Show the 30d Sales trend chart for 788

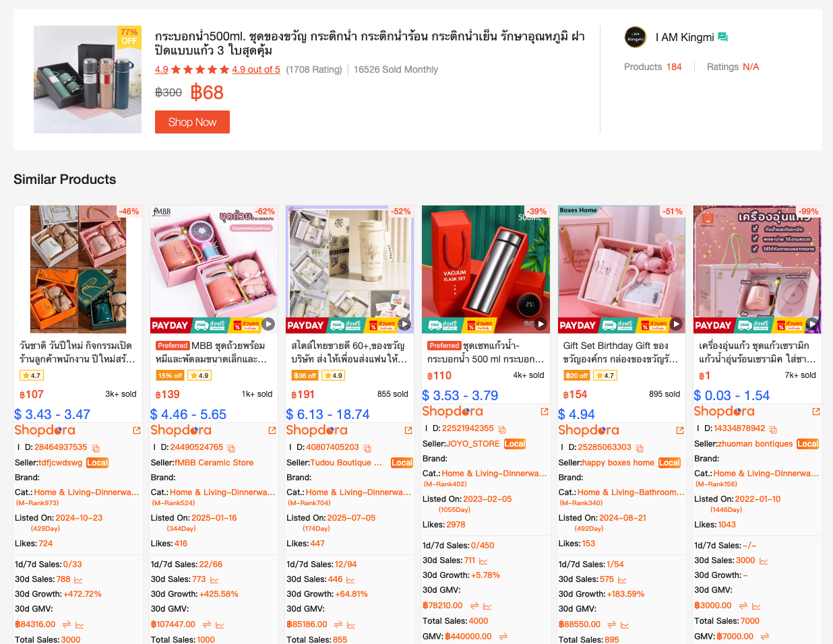point(78,580)
